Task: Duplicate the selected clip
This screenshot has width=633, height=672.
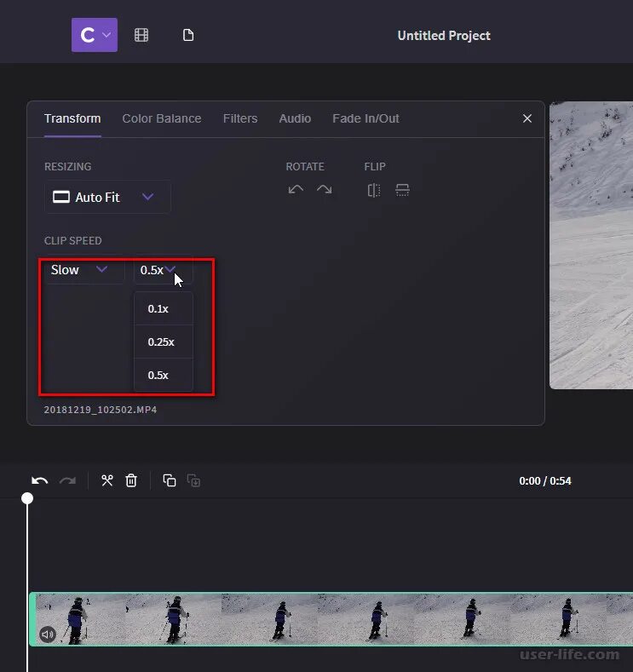Action: pyautogui.click(x=170, y=481)
